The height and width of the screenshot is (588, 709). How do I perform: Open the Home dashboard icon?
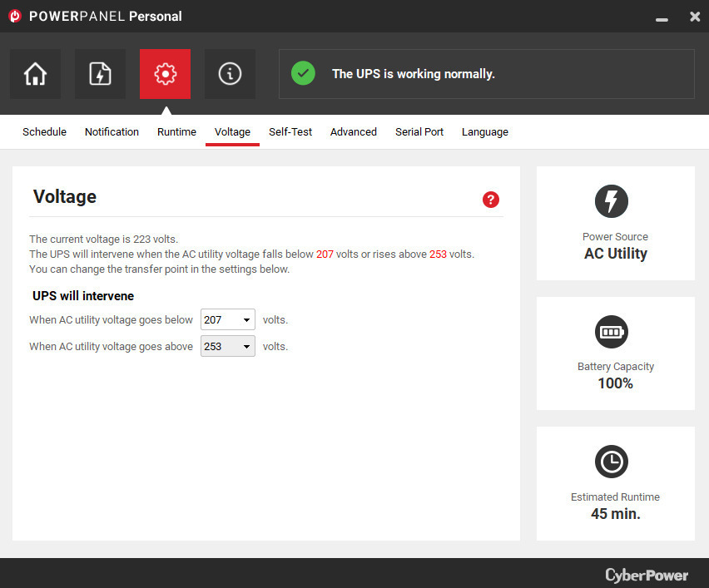click(x=35, y=74)
